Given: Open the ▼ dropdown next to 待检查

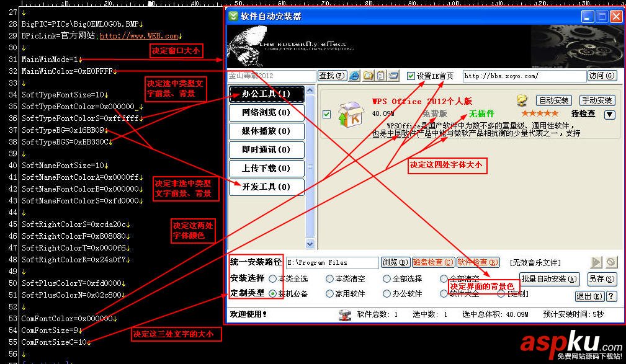Looking at the screenshot, I should click(610, 114).
